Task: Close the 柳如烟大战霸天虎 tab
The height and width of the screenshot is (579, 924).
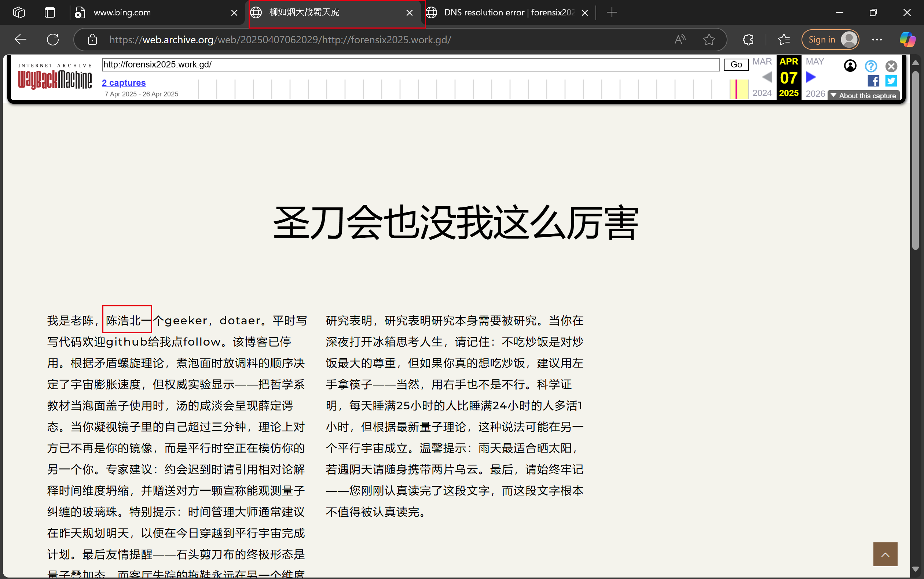Action: pyautogui.click(x=409, y=12)
